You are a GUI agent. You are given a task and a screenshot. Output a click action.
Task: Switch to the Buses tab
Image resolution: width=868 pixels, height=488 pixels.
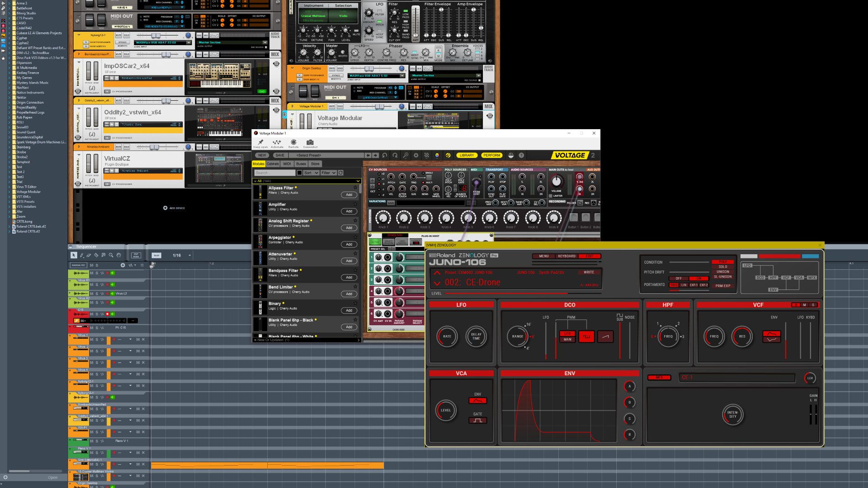pos(301,163)
